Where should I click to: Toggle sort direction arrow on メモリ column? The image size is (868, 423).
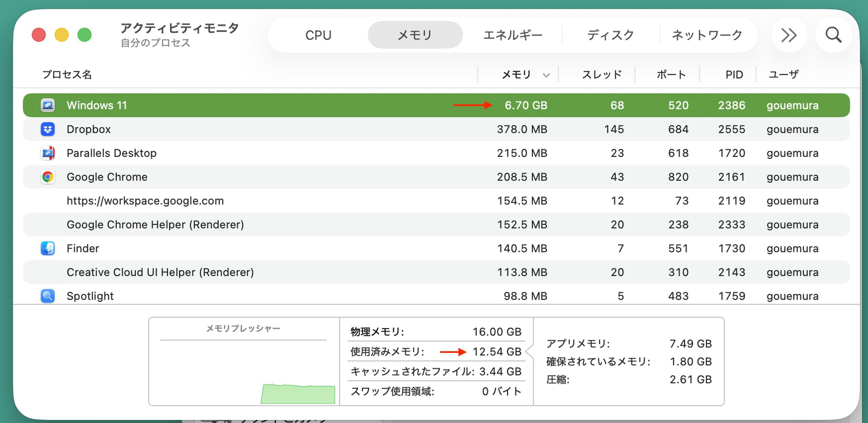[546, 75]
